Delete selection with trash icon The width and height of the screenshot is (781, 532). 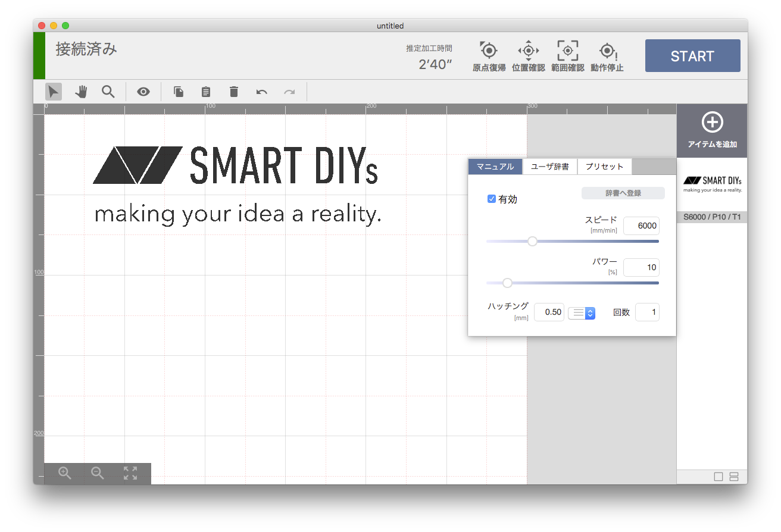pos(234,92)
